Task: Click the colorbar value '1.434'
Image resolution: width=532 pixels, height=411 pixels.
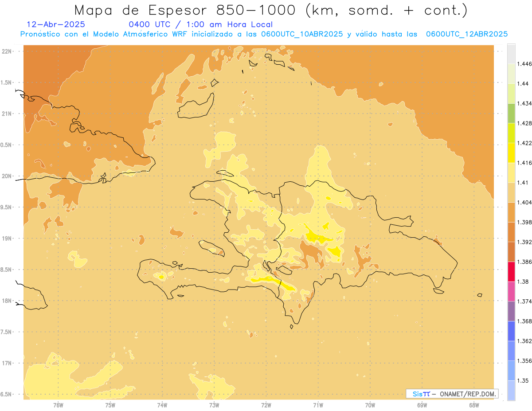Action: [x=525, y=103]
